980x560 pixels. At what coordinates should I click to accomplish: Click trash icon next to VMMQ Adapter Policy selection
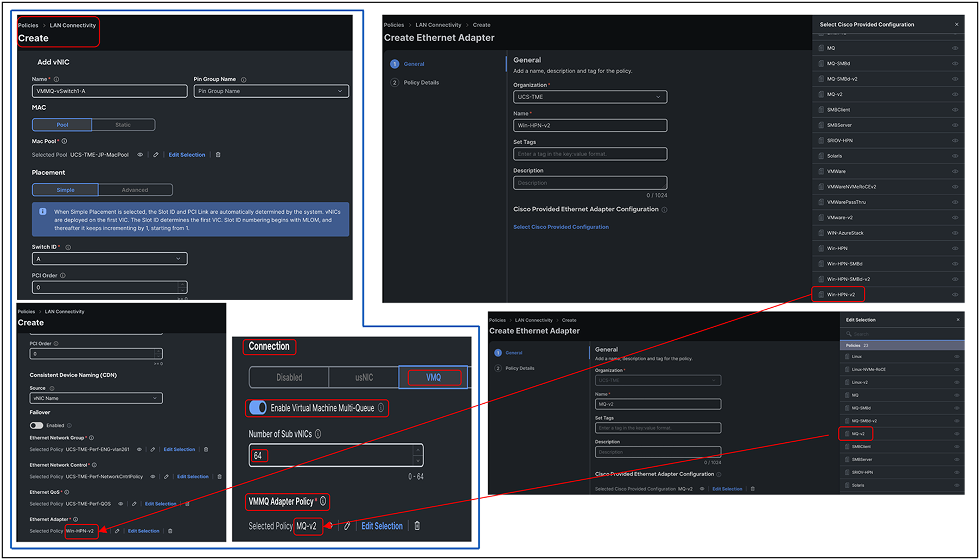(x=417, y=525)
